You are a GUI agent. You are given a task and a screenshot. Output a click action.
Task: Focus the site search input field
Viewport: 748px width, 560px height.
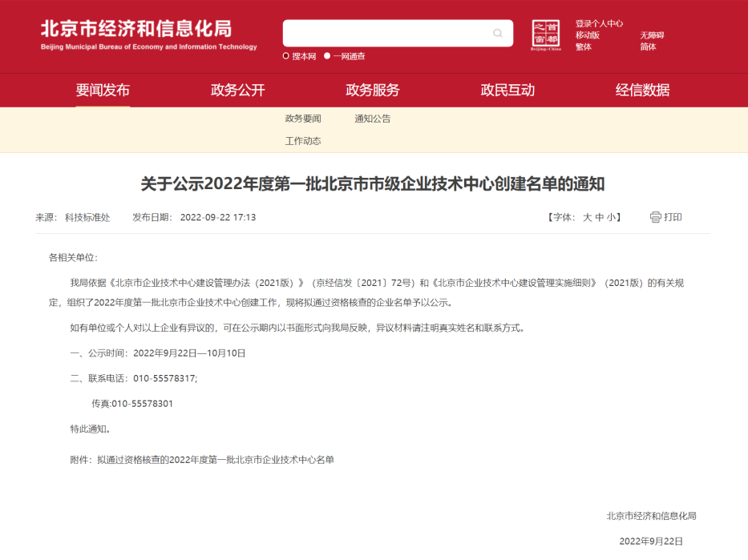coord(398,34)
